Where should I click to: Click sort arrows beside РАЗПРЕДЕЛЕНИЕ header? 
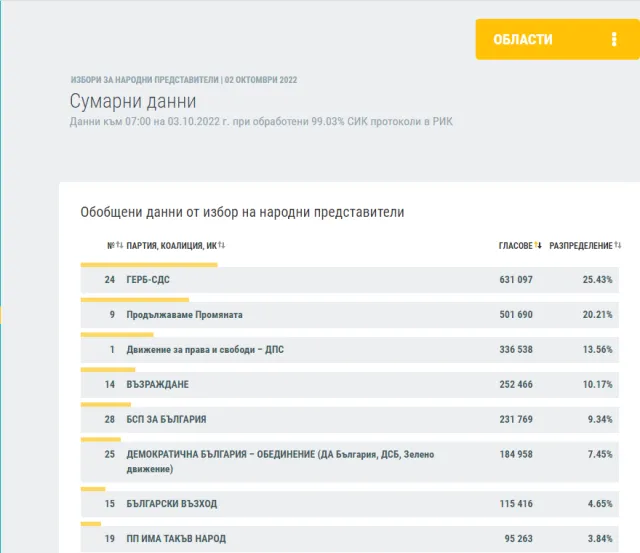tap(618, 245)
